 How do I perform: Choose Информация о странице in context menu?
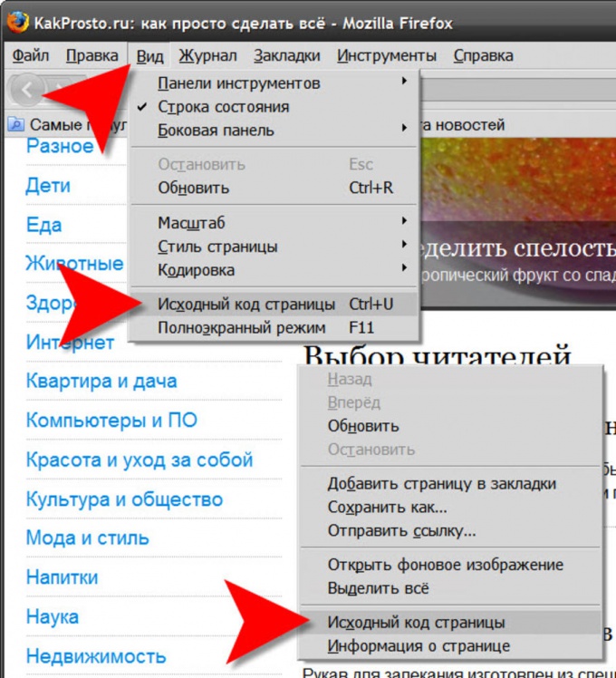(x=450, y=646)
